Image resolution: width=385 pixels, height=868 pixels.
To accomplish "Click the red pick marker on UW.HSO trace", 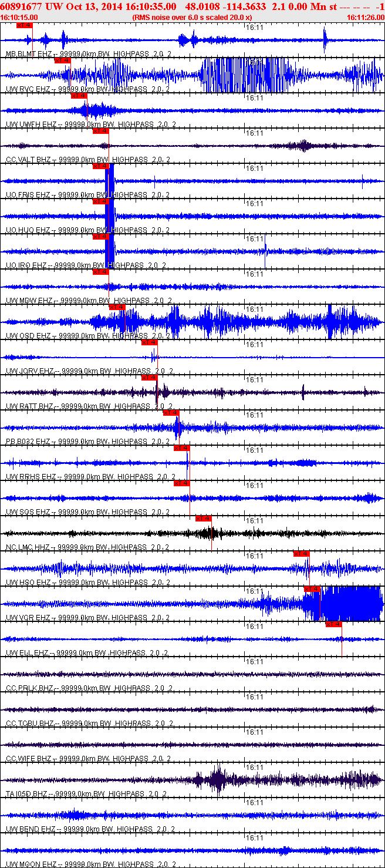I will tap(302, 554).
